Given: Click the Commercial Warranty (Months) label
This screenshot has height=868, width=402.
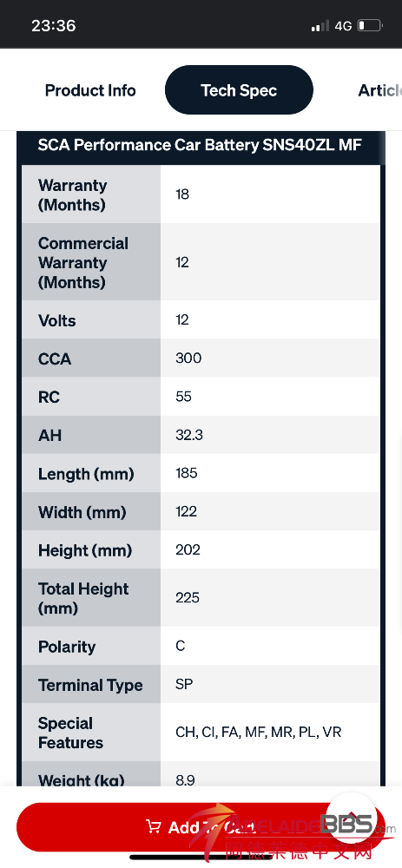Looking at the screenshot, I should click(83, 262).
